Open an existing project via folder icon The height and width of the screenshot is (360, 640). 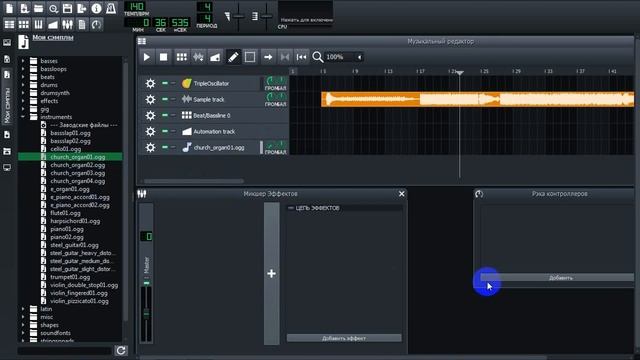38,9
